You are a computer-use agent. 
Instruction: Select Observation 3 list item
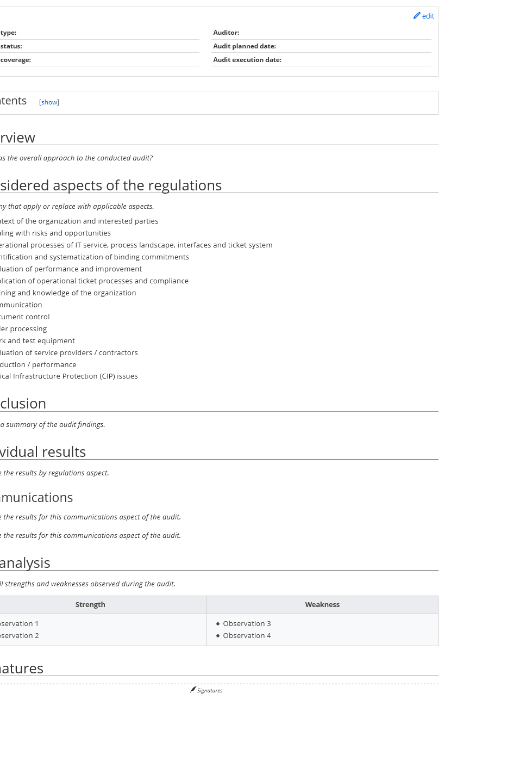tap(247, 623)
